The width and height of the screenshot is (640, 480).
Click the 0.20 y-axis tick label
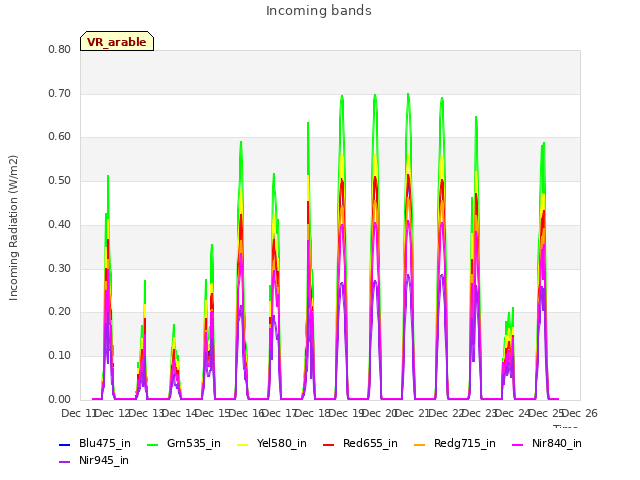[60, 312]
